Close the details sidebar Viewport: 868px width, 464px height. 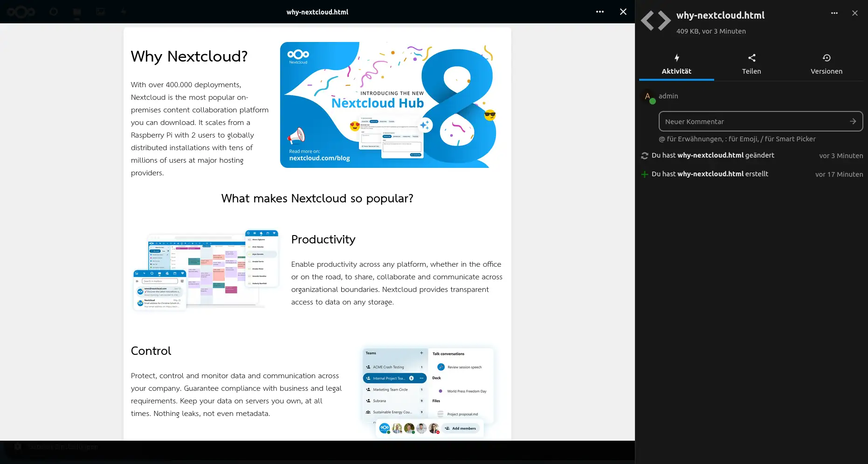click(855, 13)
